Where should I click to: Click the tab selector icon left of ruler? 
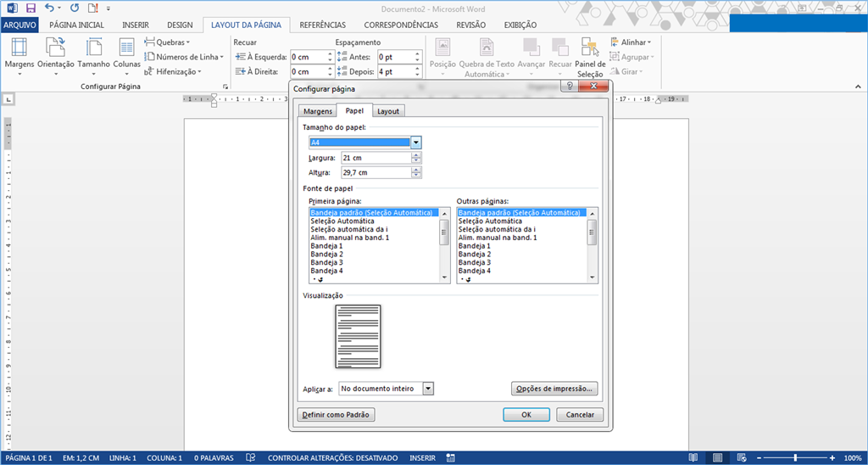pos(9,100)
